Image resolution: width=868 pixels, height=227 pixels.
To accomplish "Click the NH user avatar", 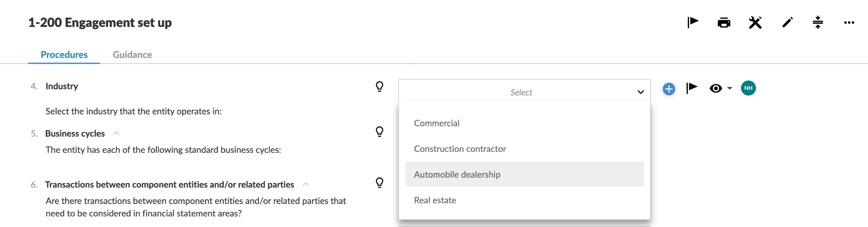I will coord(748,88).
